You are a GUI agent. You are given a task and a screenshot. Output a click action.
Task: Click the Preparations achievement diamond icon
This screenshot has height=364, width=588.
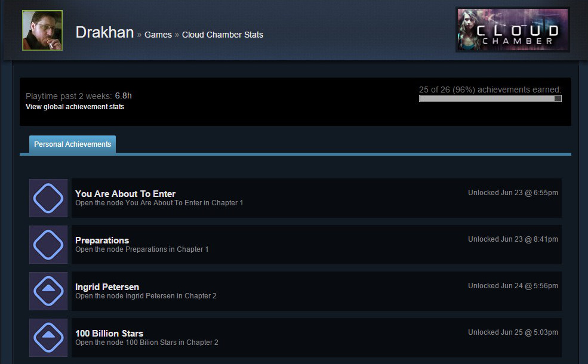point(48,245)
